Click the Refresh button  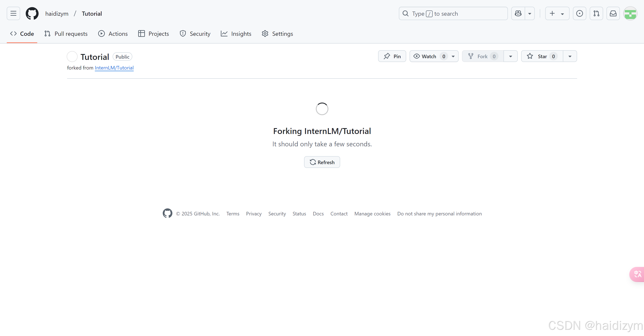pos(322,162)
